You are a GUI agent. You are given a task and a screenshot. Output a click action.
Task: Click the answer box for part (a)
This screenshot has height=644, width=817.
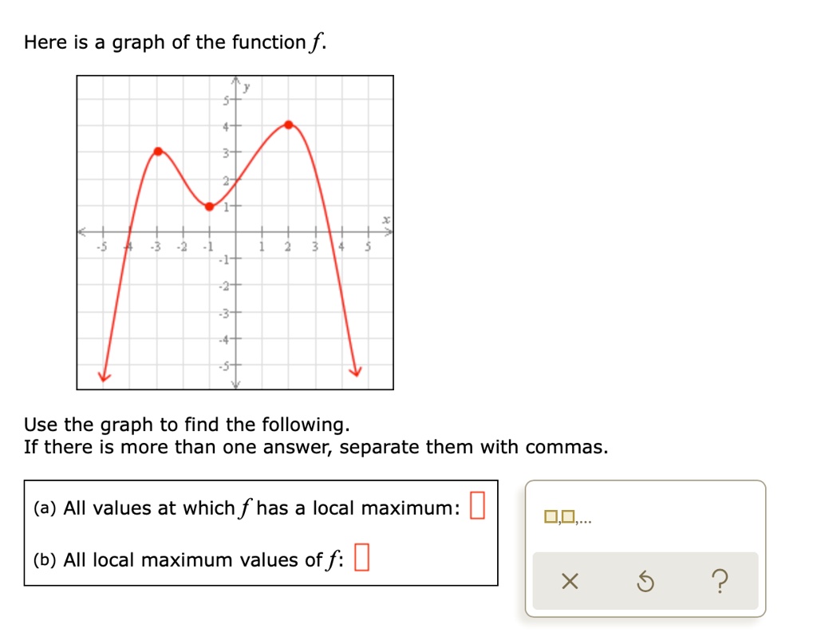478,506
